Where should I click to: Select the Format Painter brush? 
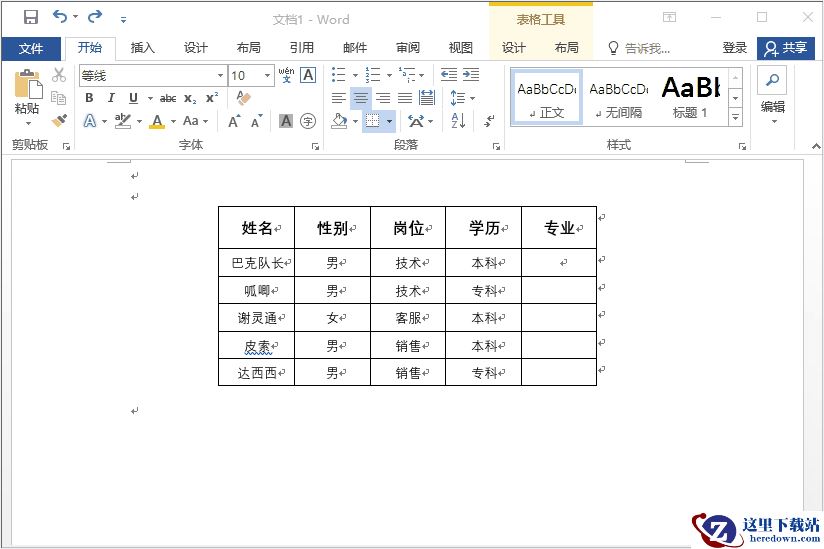[59, 120]
